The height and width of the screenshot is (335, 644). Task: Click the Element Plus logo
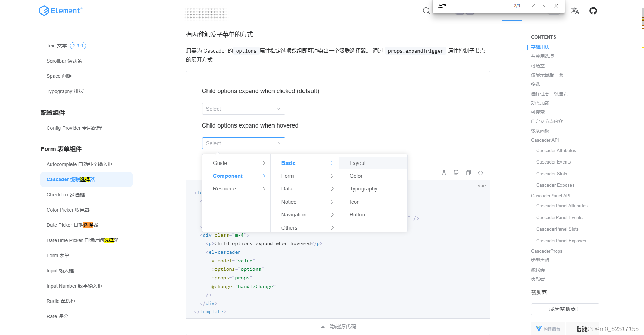pyautogui.click(x=61, y=10)
